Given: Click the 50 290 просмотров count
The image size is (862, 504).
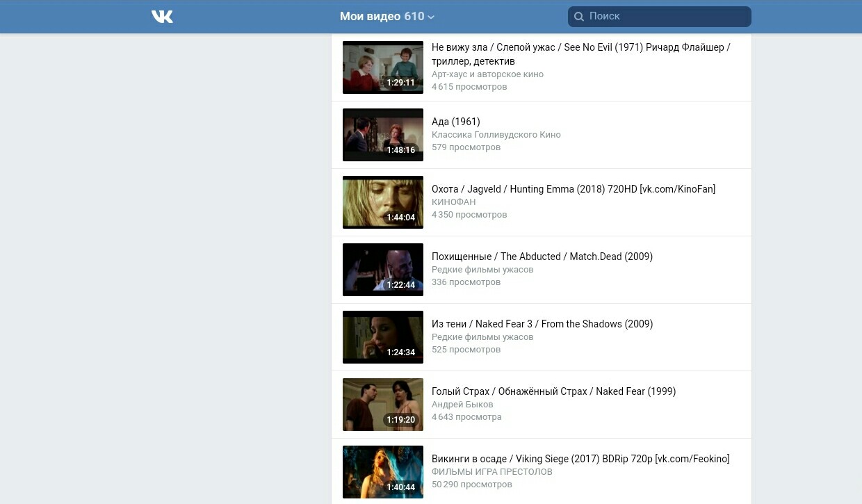Looking at the screenshot, I should [472, 485].
